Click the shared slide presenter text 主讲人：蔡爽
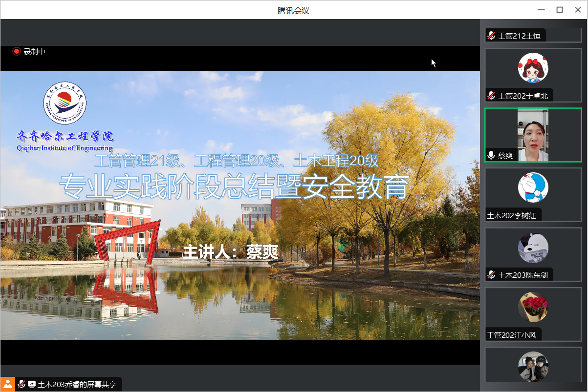Image resolution: width=588 pixels, height=392 pixels. [230, 252]
